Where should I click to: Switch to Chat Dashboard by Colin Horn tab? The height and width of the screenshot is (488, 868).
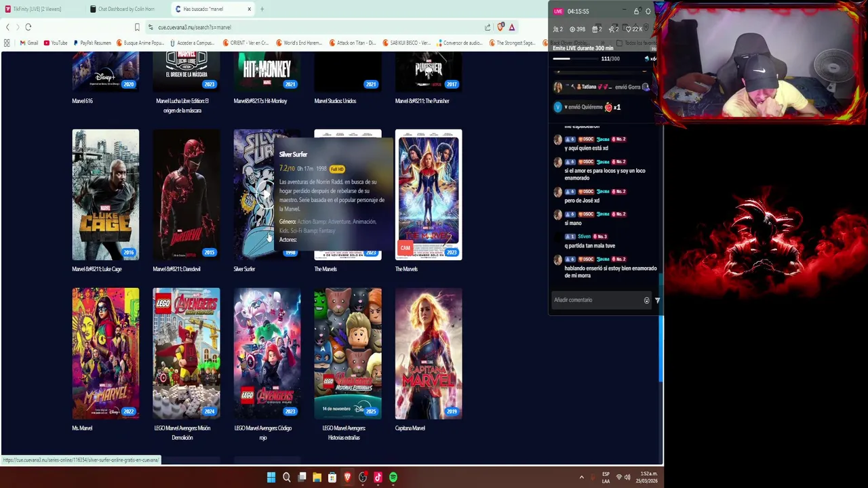point(126,9)
